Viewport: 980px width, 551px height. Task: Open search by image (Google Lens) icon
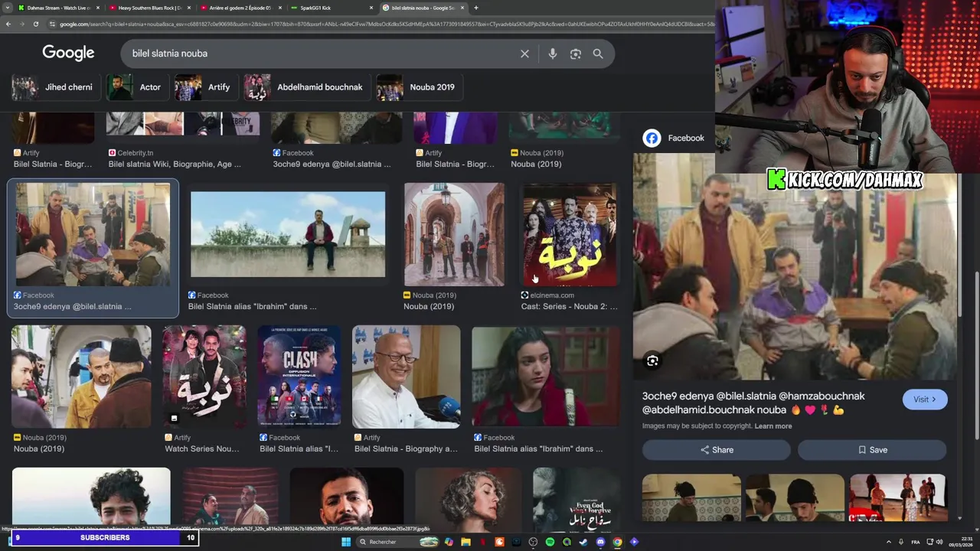pos(576,54)
